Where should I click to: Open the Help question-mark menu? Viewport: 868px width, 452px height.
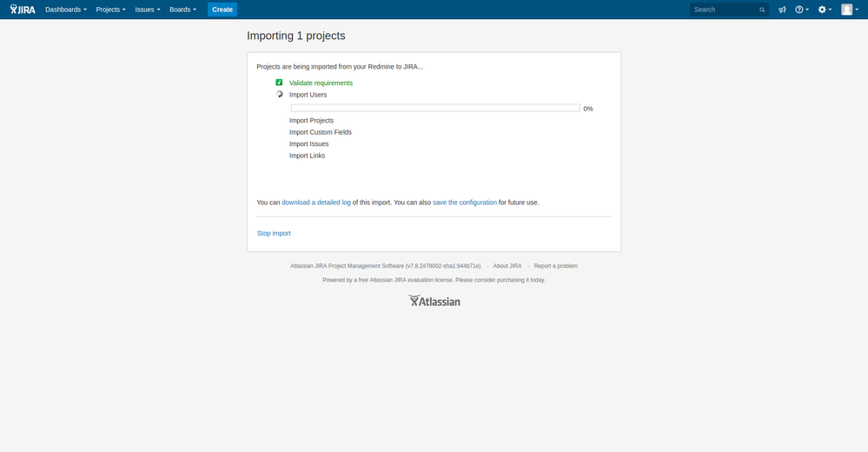coord(802,10)
